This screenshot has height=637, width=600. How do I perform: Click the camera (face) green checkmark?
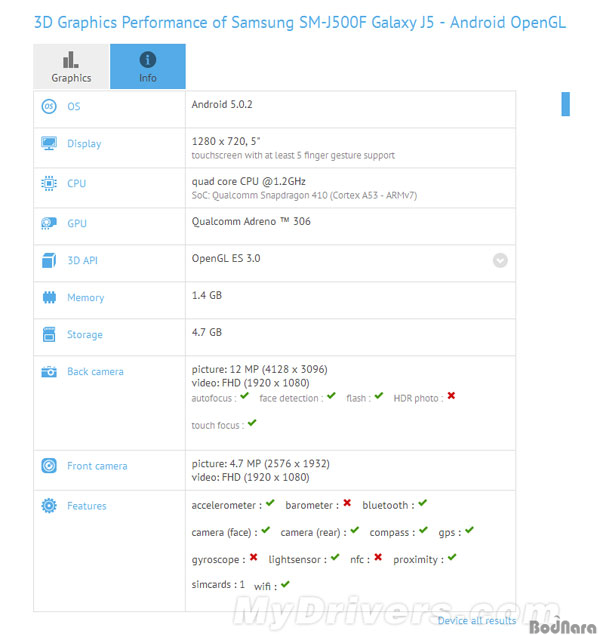pyautogui.click(x=266, y=530)
